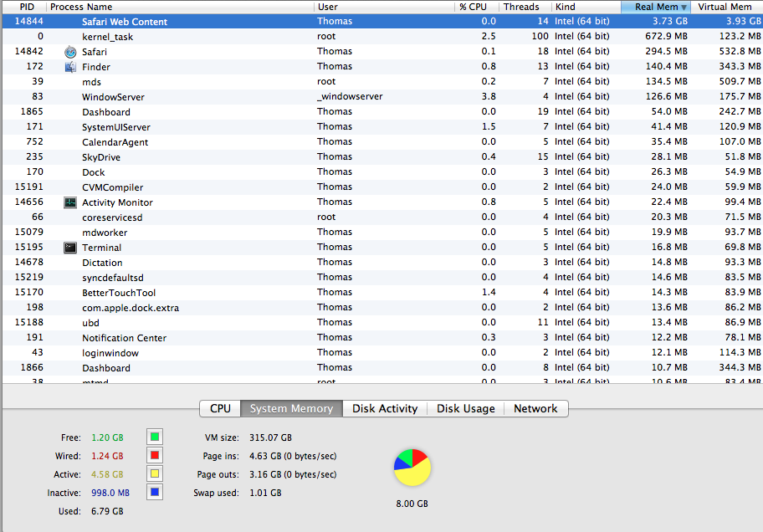Click the blue Inactive memory swatch
Image resolution: width=763 pixels, height=532 pixels.
coord(155,492)
